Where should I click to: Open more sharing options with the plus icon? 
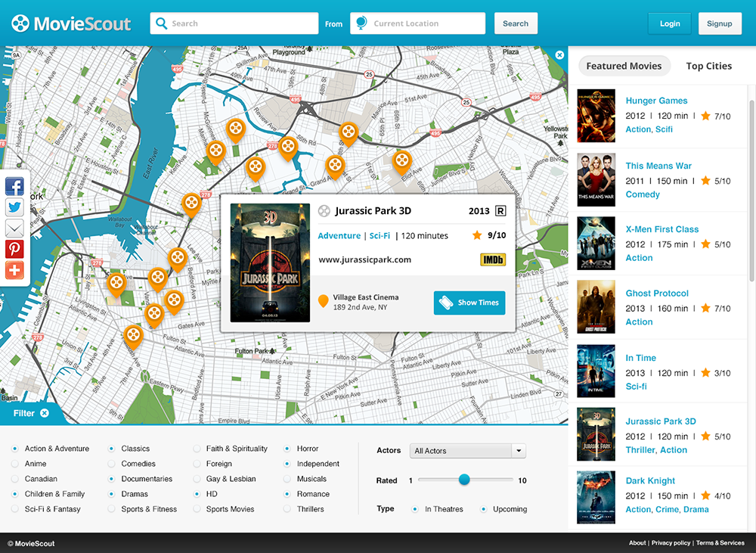(x=14, y=270)
